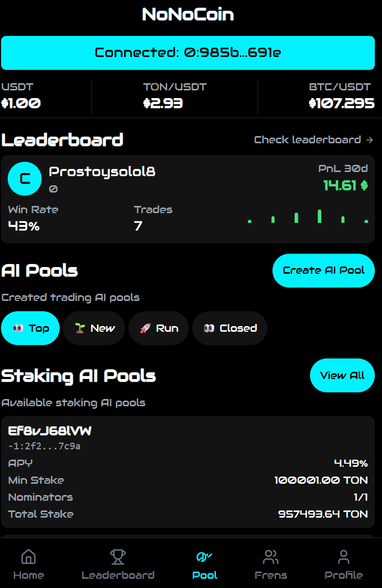Click the BTC/USDT price ticker
Screen dimensions: 382x588
tap(341, 96)
